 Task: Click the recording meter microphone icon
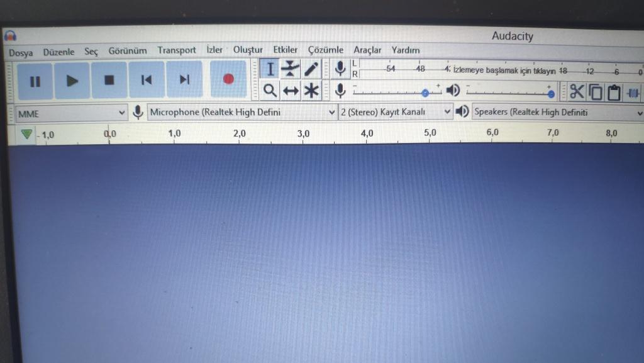340,69
